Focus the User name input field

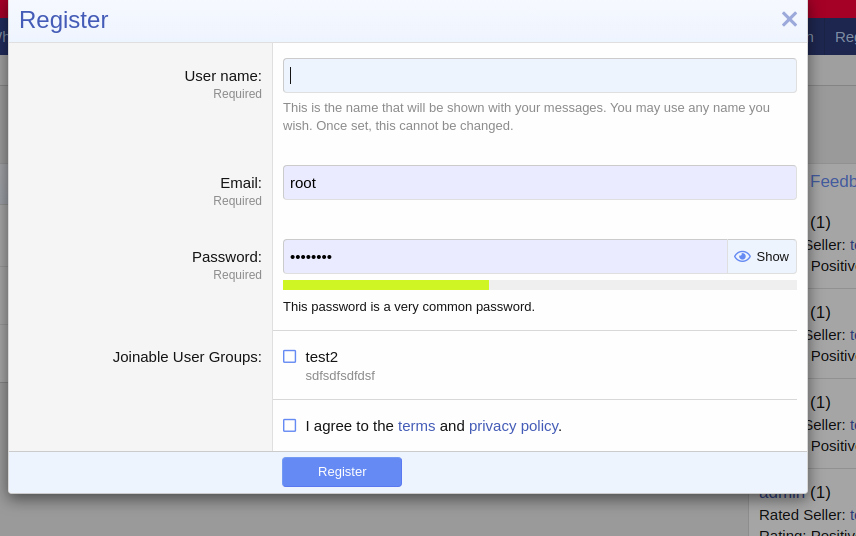pos(540,76)
